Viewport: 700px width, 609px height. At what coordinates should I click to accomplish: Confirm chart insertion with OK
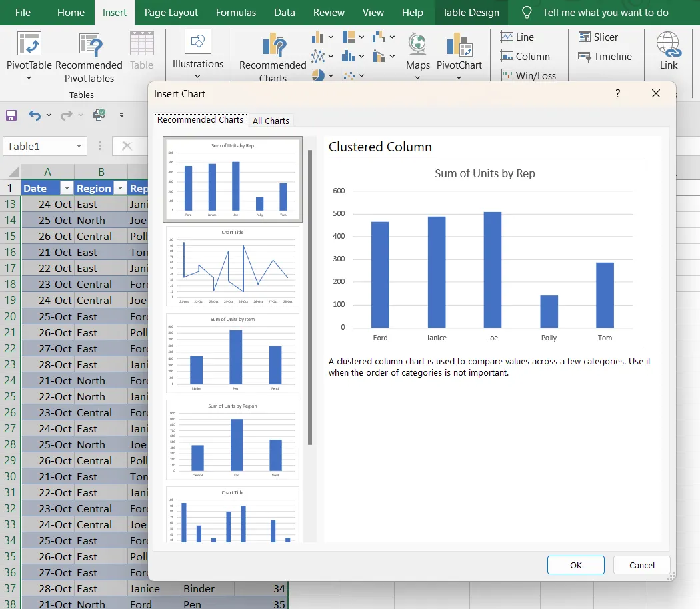tap(575, 564)
